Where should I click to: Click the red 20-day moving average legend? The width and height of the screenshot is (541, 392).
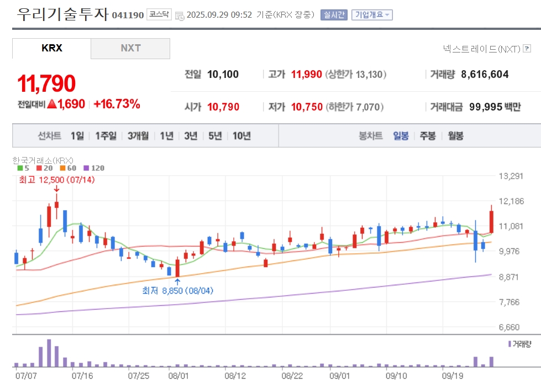click(x=45, y=168)
